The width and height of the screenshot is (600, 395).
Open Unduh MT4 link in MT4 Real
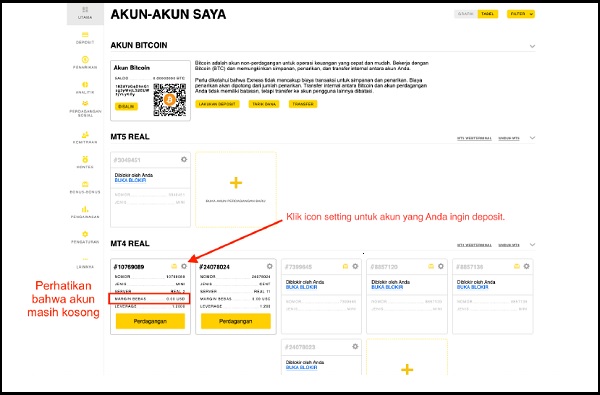coord(509,245)
